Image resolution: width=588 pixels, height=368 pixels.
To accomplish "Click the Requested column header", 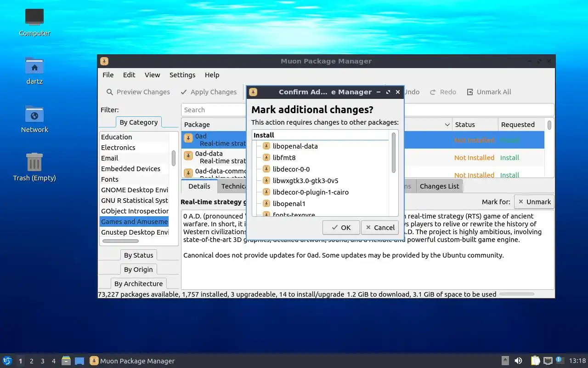I will pyautogui.click(x=521, y=125).
